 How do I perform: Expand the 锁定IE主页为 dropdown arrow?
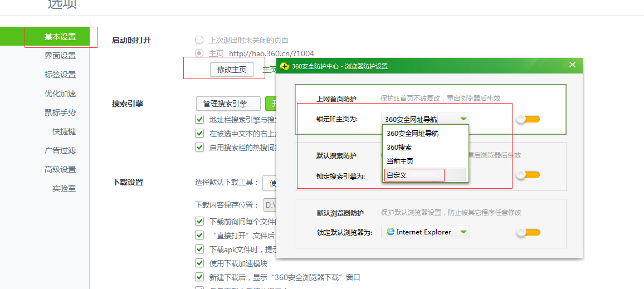point(464,119)
